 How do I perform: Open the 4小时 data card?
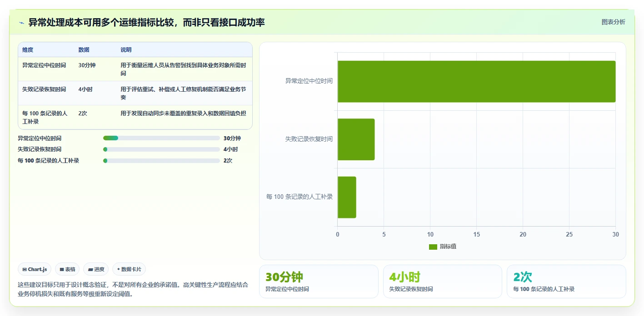click(x=443, y=281)
